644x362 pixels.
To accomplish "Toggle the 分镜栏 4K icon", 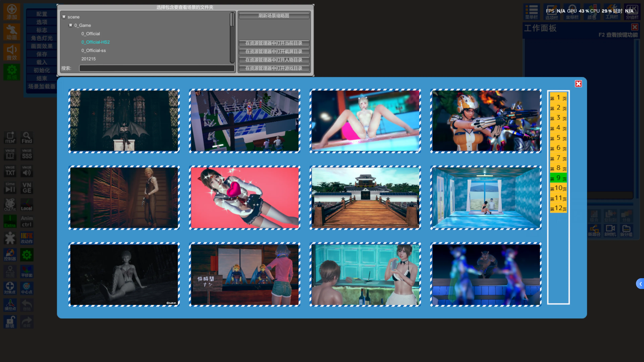I will click(632, 12).
